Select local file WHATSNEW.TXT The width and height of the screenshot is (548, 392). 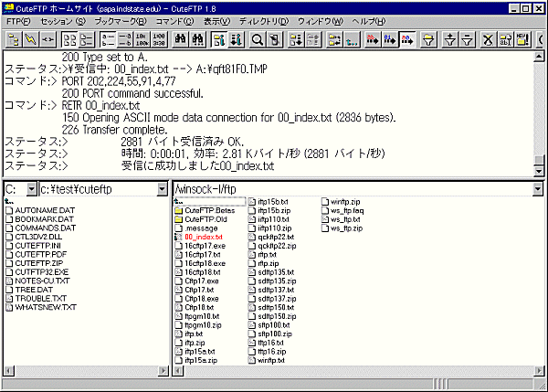click(41, 307)
